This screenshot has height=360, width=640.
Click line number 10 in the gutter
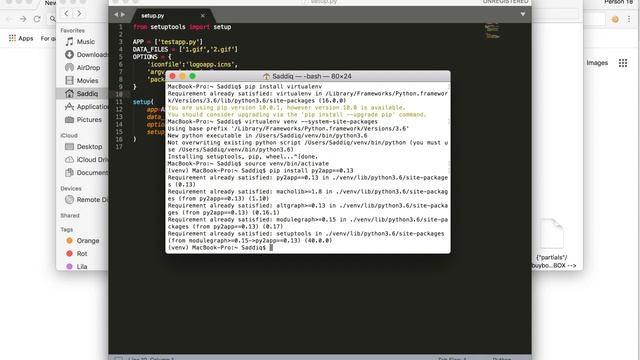coord(119,94)
